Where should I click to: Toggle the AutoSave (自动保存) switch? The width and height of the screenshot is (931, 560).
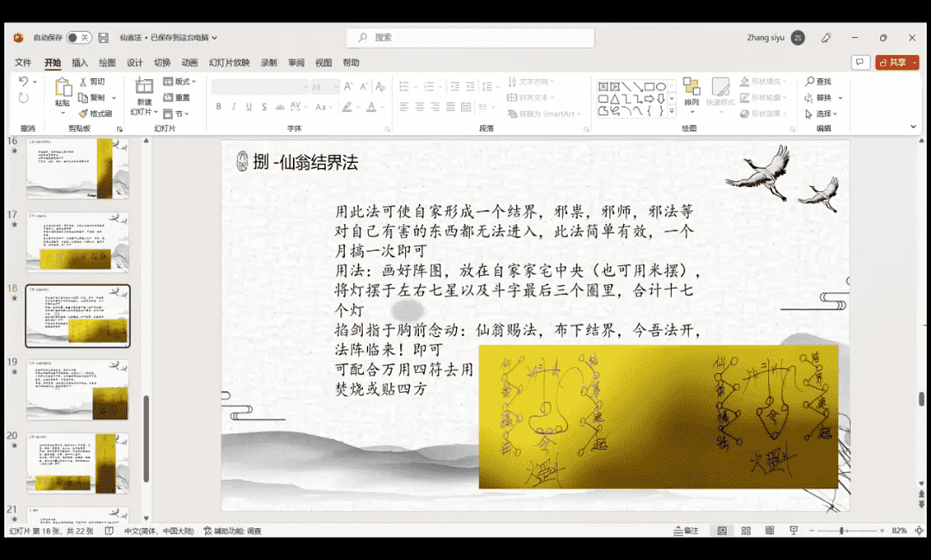click(79, 38)
